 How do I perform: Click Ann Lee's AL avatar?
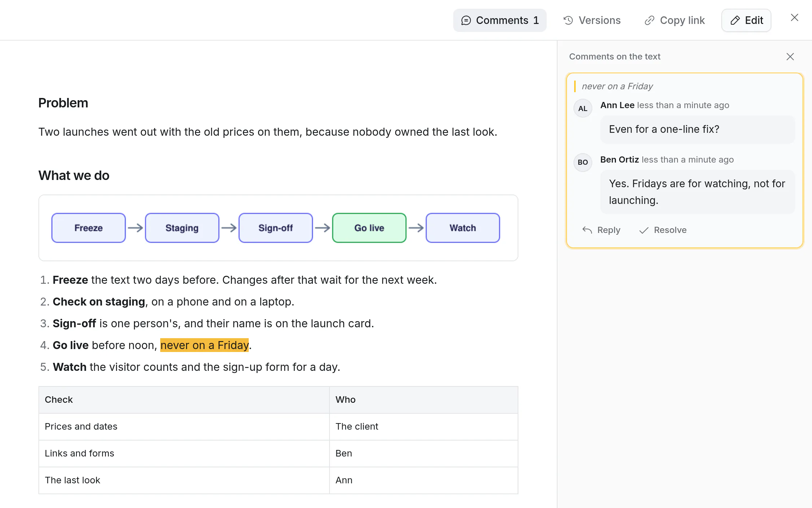(x=583, y=108)
